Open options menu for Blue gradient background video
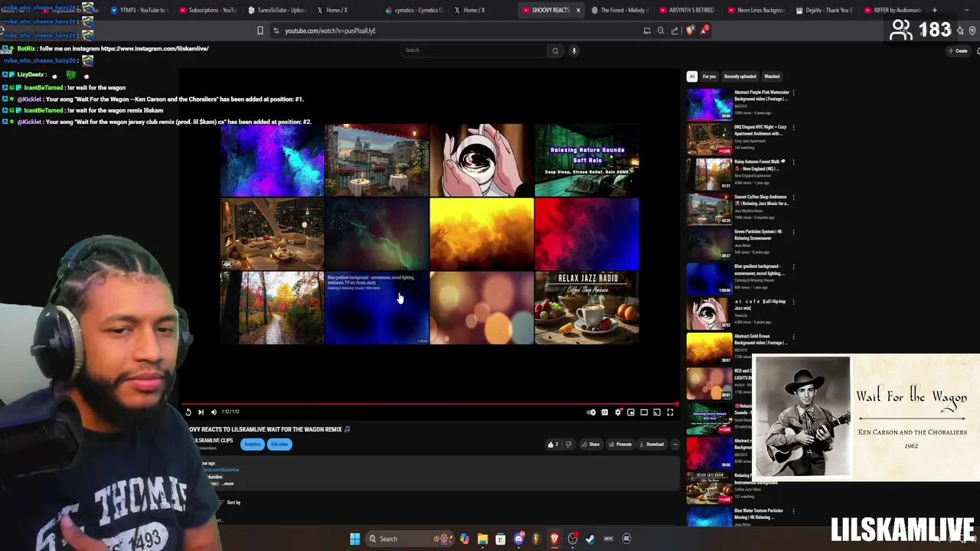The height and width of the screenshot is (551, 980). (793, 267)
